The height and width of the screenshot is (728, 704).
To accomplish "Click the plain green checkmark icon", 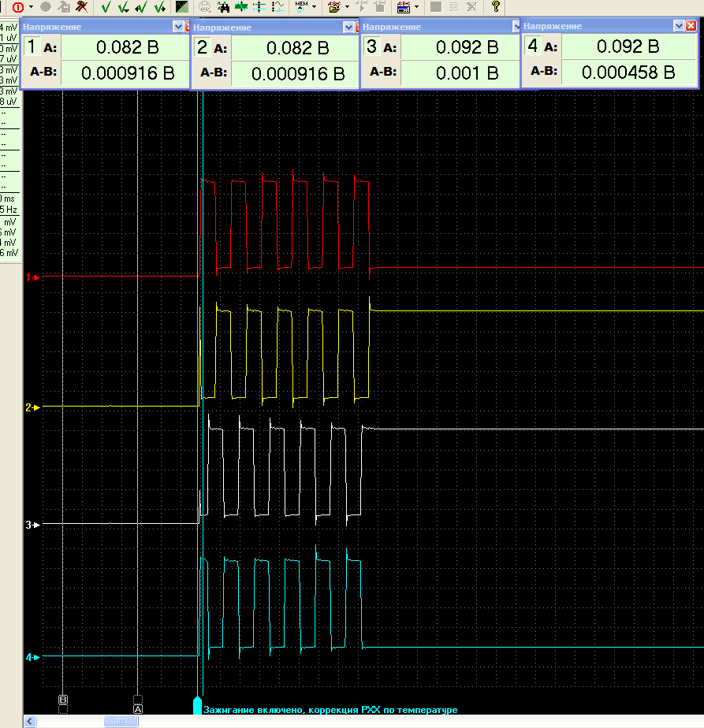I will [x=106, y=7].
